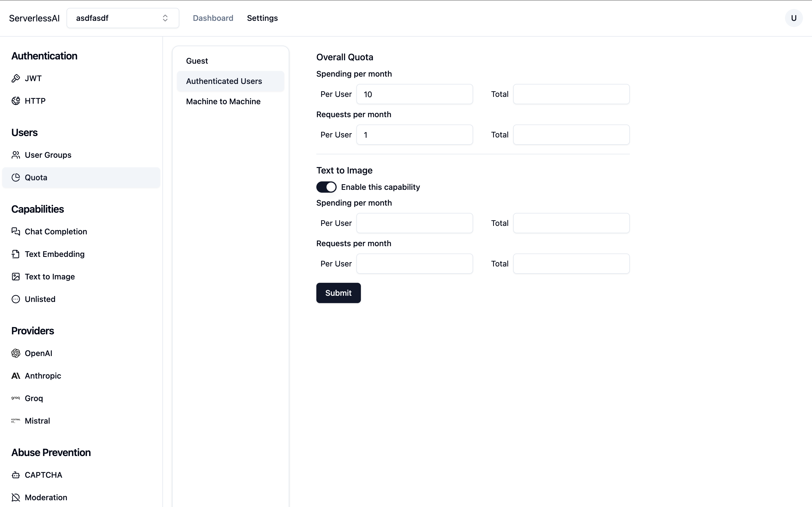Switch to the Machine to Machine tab
Viewport: 812px width, 507px height.
[223, 101]
